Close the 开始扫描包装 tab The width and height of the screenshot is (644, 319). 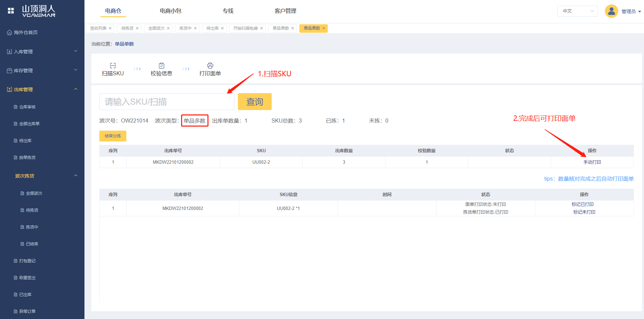point(262,28)
